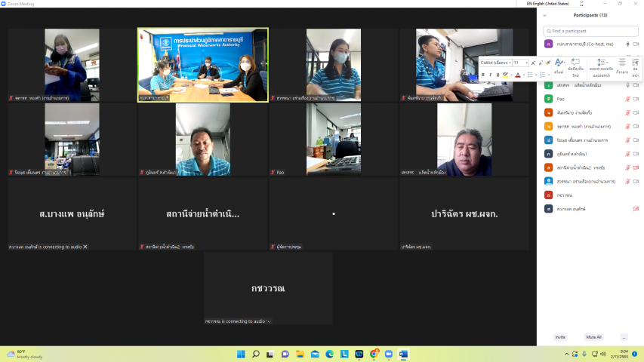This screenshot has width=644, height=362.
Task: Click the Shrink Font icon in mini toolbar
Action: coord(541,63)
